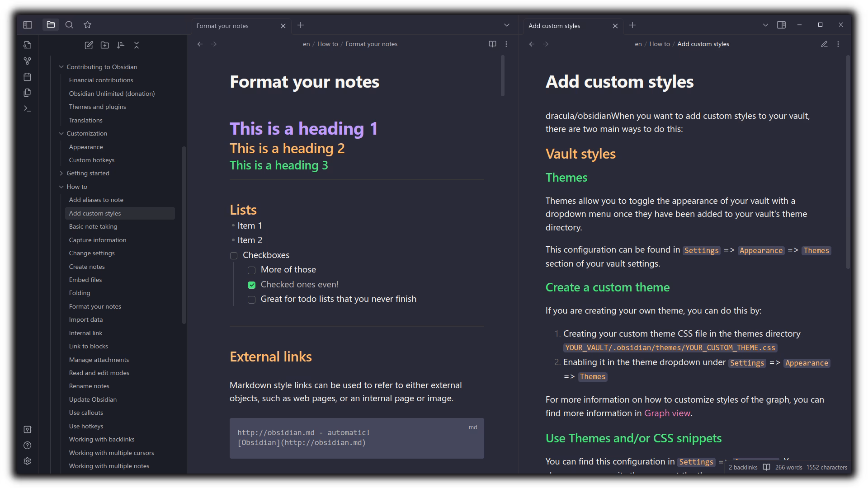Image resolution: width=868 pixels, height=488 pixels.
Task: Open the bookmarks star icon
Action: 88,25
